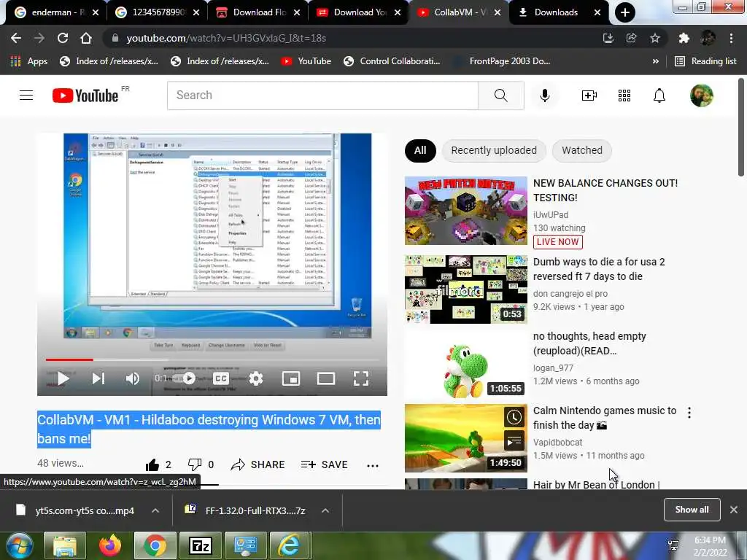Image resolution: width=747 pixels, height=560 pixels.
Task: Select the Watched filter chip
Action: pos(581,150)
